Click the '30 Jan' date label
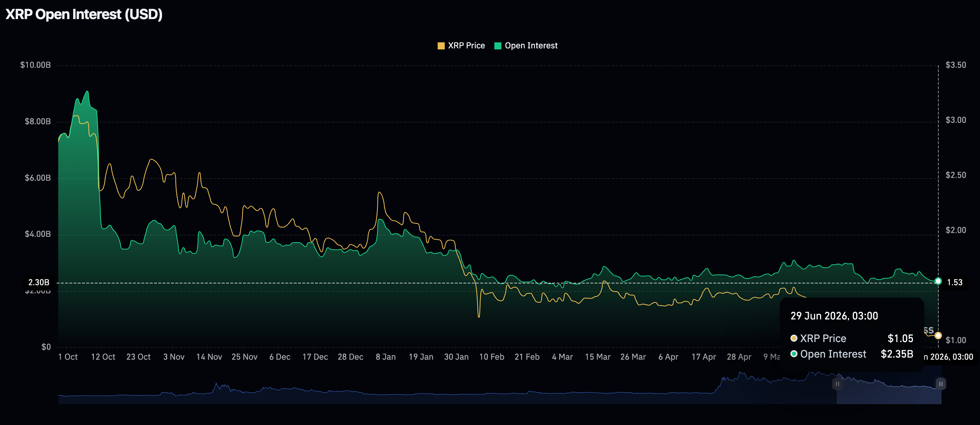 (x=456, y=357)
